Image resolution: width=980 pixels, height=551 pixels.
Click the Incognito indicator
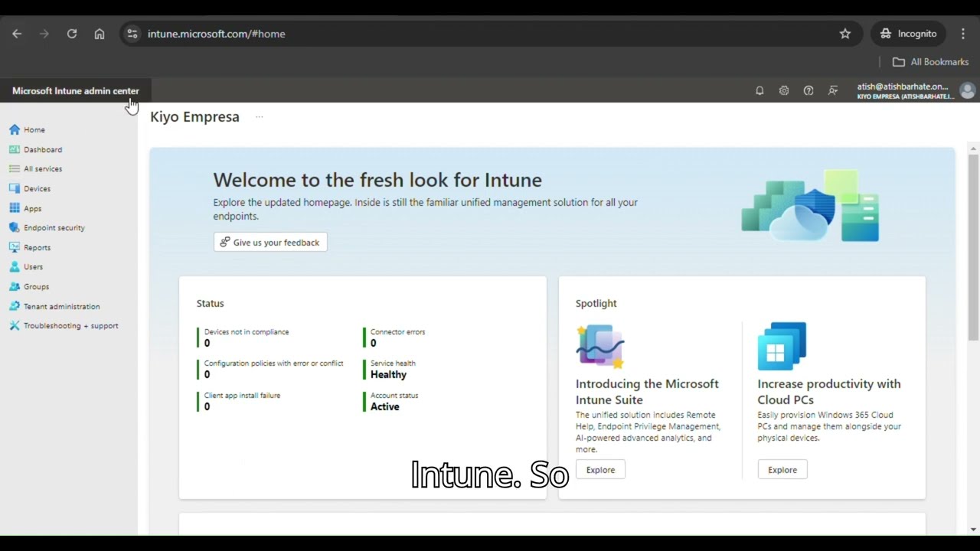coord(908,34)
